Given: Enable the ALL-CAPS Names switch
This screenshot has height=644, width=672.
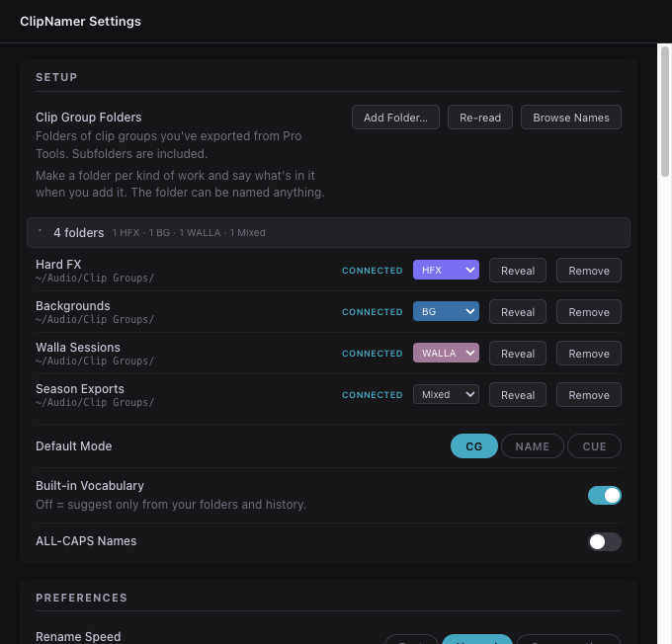Looking at the screenshot, I should 604,541.
